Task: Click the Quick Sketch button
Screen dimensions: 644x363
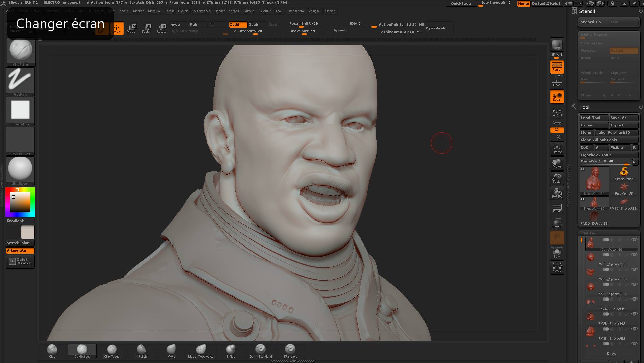Action: (x=20, y=262)
